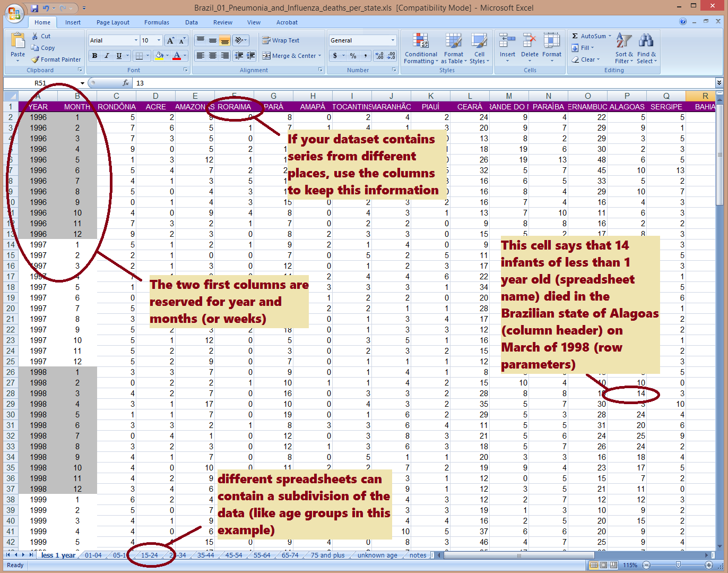Cut the selected cells
This screenshot has height=573, width=728.
[41, 36]
